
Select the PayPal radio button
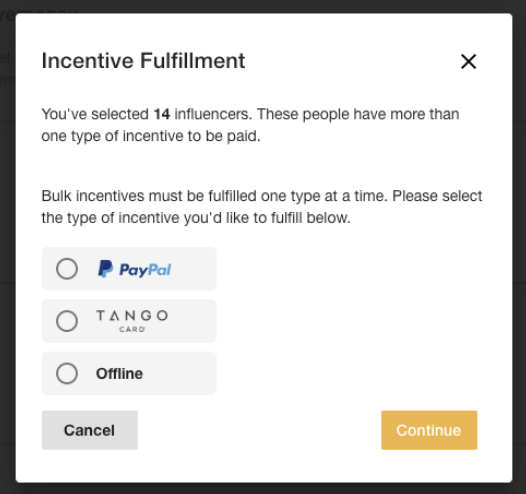pyautogui.click(x=67, y=269)
